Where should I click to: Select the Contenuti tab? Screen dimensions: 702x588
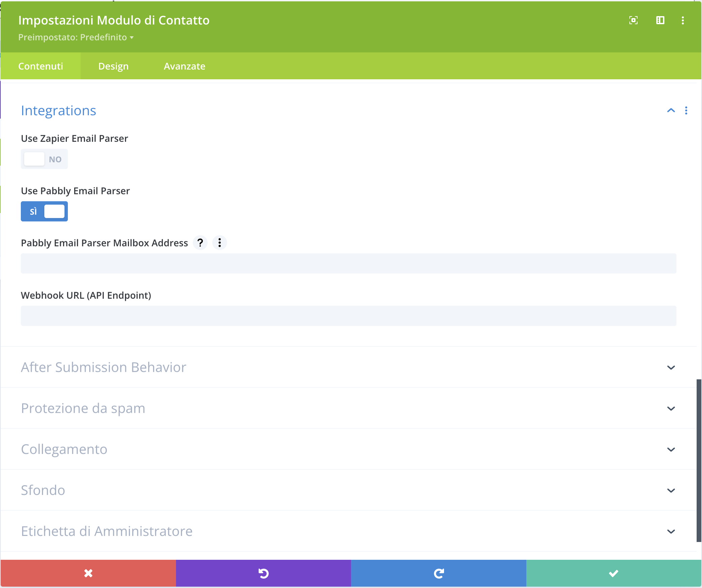41,66
